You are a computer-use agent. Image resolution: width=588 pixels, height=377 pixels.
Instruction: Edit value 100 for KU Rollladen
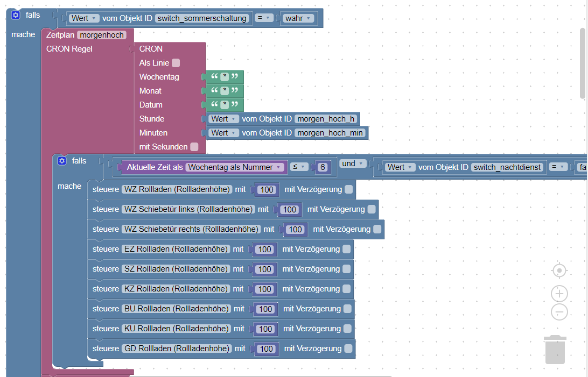265,329
